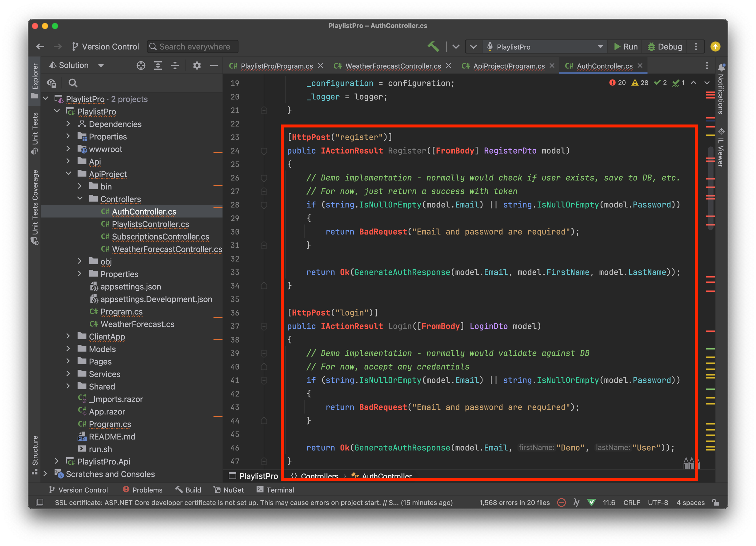Open Solution panel settings gear

(x=197, y=66)
